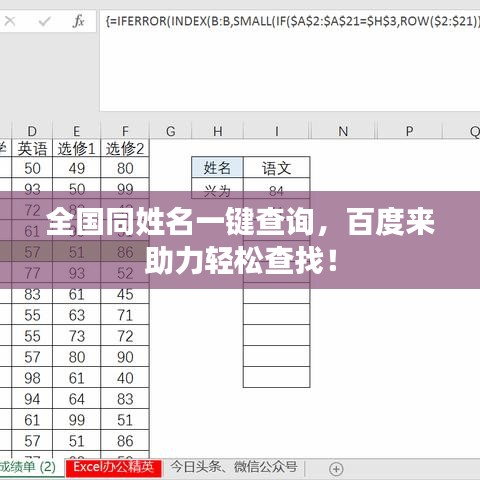Click the 英语 column header cell
Screen dimensions: 480x480
(32, 148)
